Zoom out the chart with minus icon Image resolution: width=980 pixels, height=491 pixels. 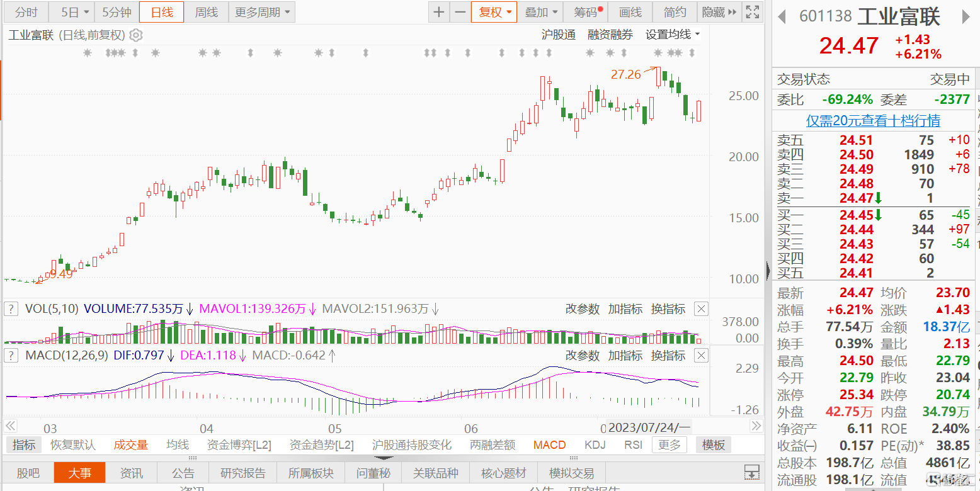click(460, 12)
